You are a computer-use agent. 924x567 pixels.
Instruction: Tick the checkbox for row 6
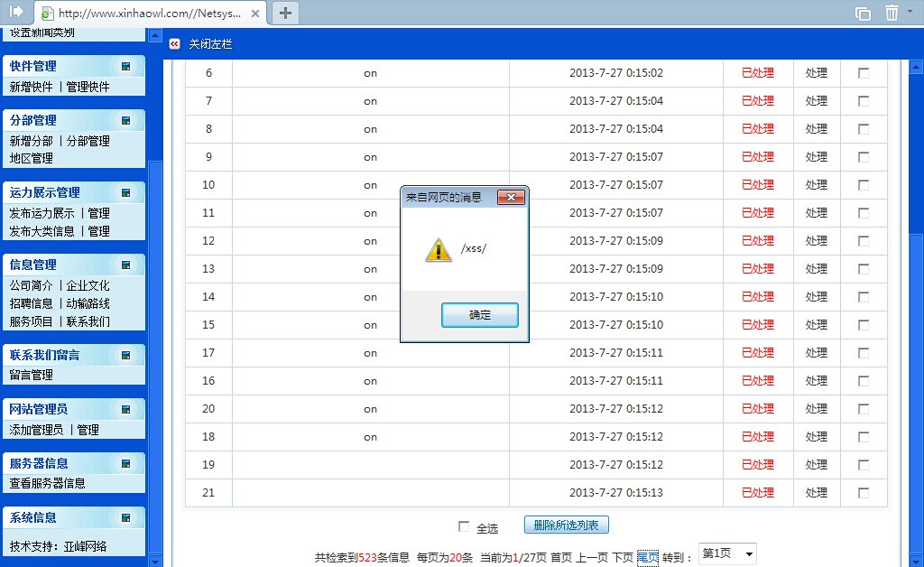pos(864,73)
